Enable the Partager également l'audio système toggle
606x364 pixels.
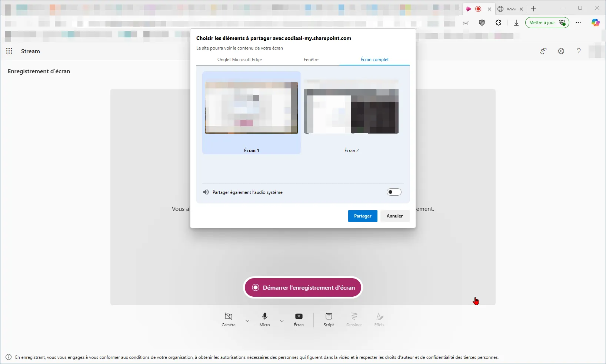pyautogui.click(x=394, y=192)
